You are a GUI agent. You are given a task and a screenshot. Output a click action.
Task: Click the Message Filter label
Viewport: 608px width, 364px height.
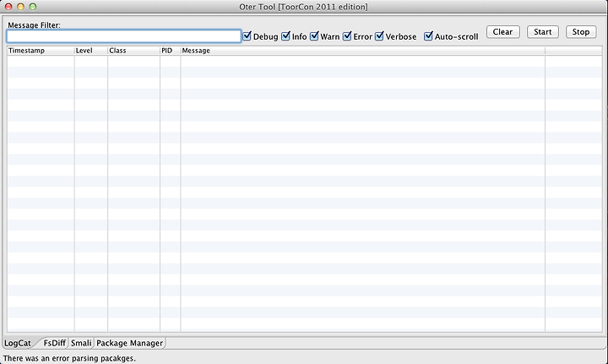point(34,25)
